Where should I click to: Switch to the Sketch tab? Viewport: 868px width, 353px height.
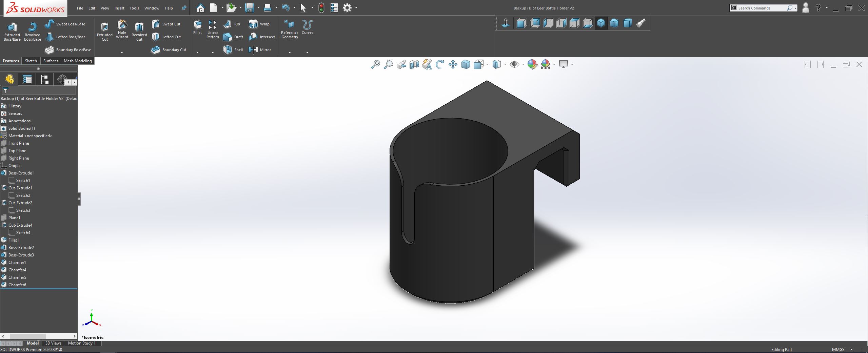pos(31,61)
